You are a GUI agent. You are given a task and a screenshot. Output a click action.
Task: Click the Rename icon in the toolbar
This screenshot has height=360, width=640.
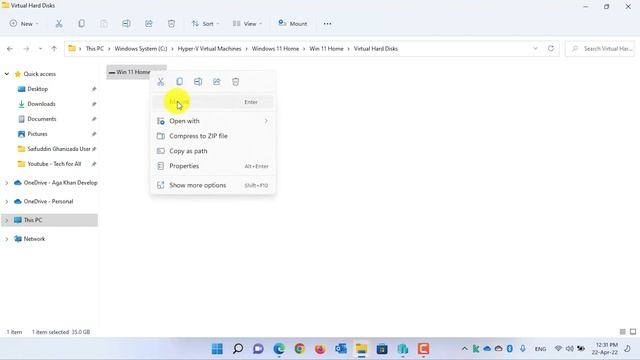pos(127,24)
